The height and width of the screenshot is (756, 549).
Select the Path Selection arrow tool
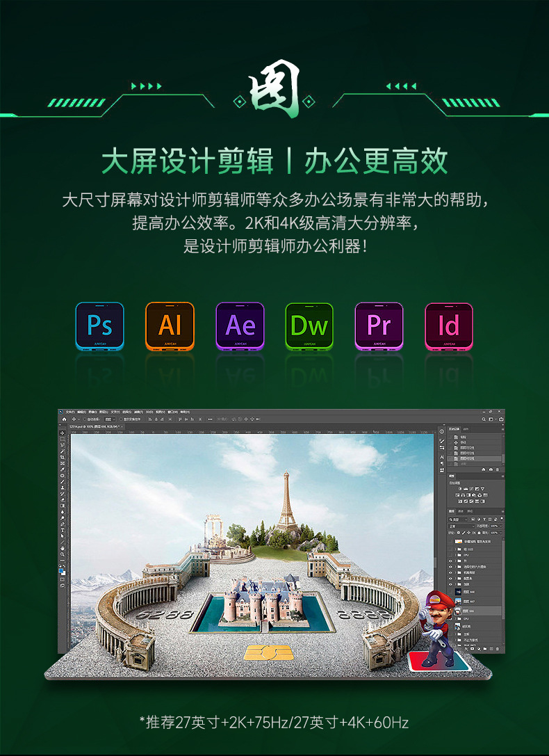click(62, 536)
